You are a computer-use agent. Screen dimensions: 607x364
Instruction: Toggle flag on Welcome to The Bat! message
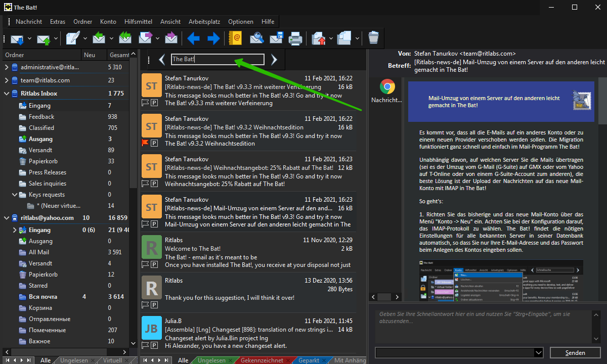click(145, 264)
